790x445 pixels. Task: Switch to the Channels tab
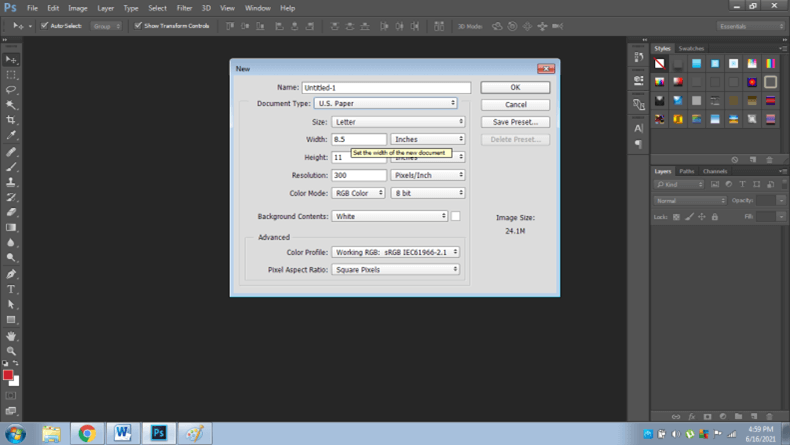[715, 171]
